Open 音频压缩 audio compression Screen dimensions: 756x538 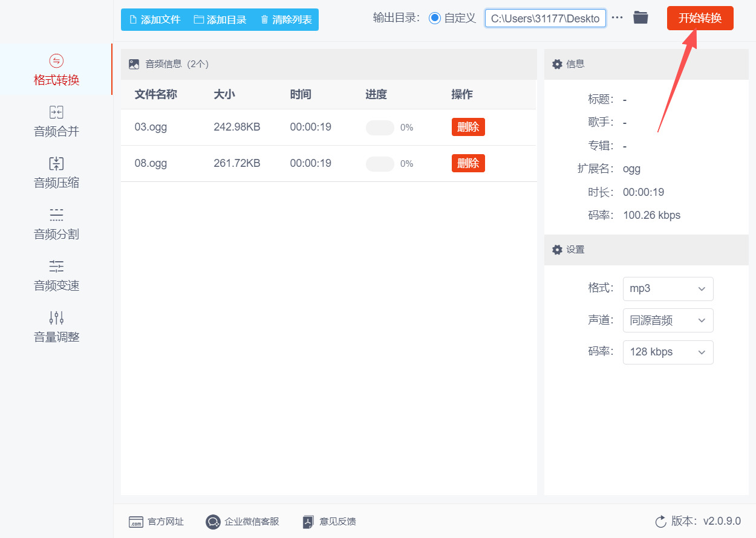click(x=56, y=172)
